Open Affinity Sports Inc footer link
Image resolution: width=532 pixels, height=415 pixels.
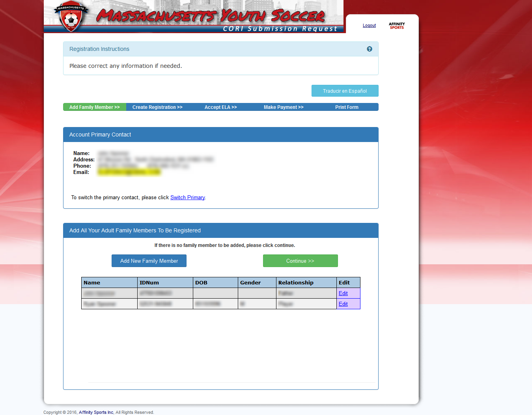tap(96, 412)
